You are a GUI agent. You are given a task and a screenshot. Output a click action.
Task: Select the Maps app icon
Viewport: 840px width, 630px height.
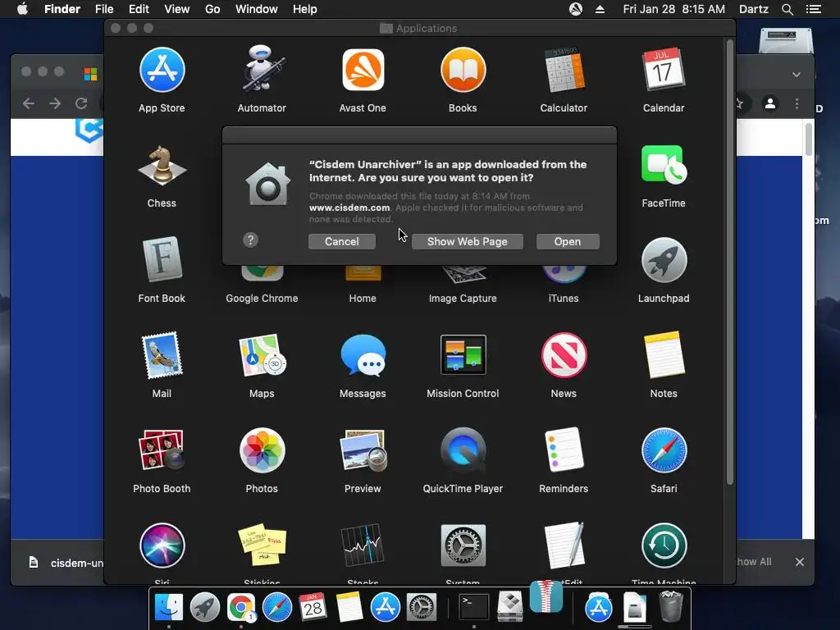262,355
